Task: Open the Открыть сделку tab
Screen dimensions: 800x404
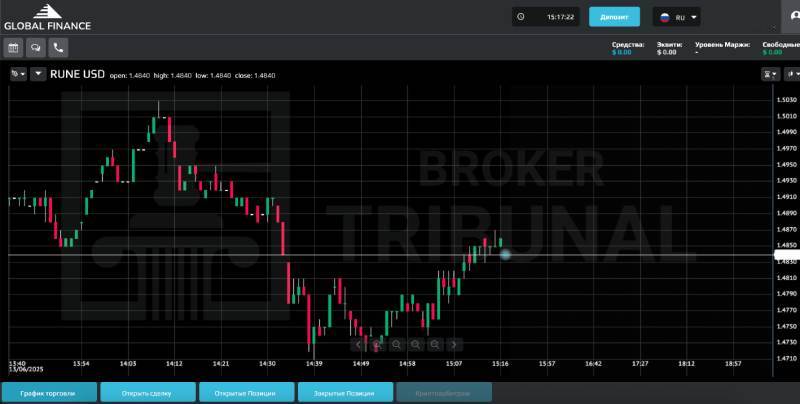Action: click(148, 393)
